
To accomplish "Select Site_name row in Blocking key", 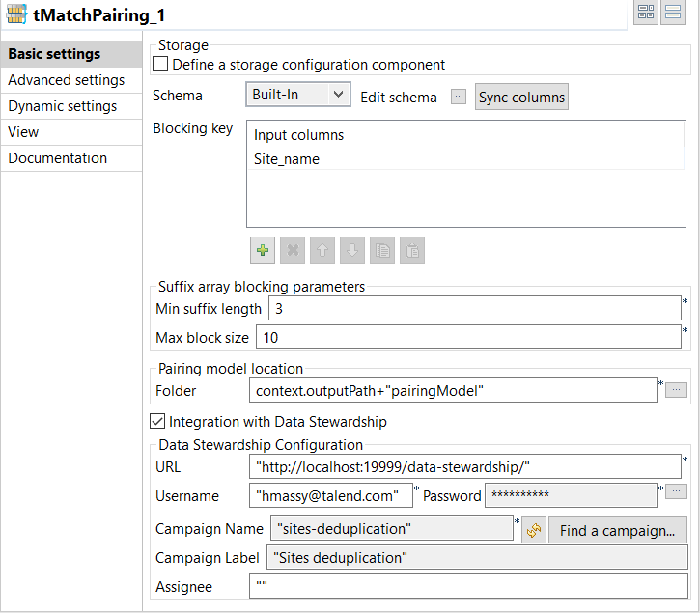I will [466, 159].
